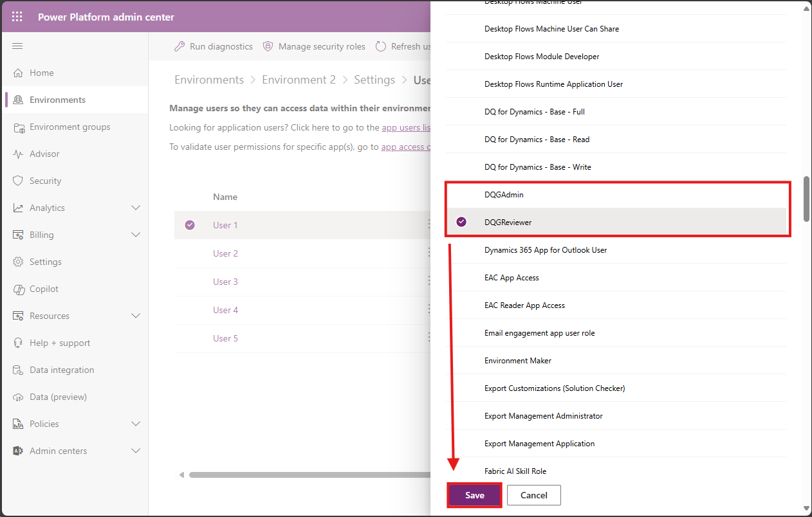Click Environment 2 in the breadcrumb
Image resolution: width=812 pixels, height=517 pixels.
(299, 80)
